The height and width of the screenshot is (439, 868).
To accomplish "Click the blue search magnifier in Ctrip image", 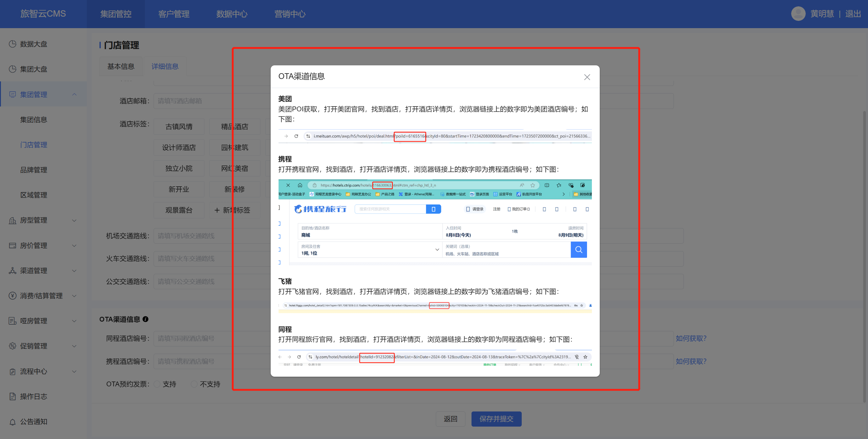I will point(579,250).
